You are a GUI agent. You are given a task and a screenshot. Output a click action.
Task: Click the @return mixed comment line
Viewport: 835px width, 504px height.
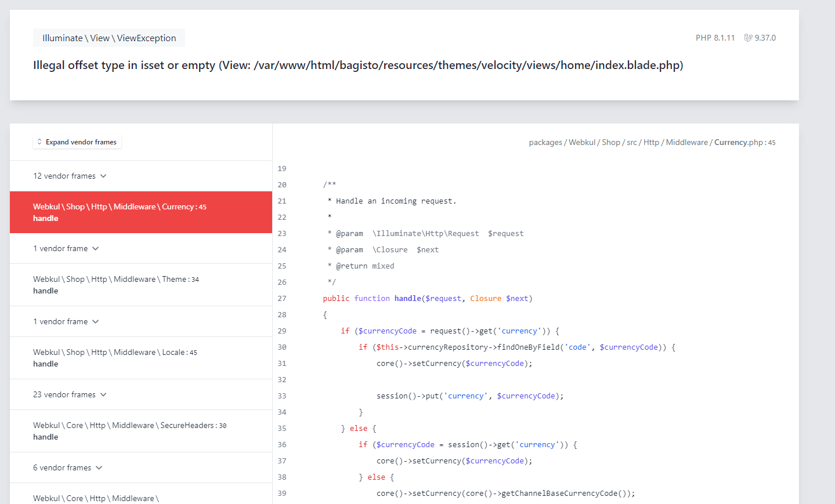tap(360, 266)
